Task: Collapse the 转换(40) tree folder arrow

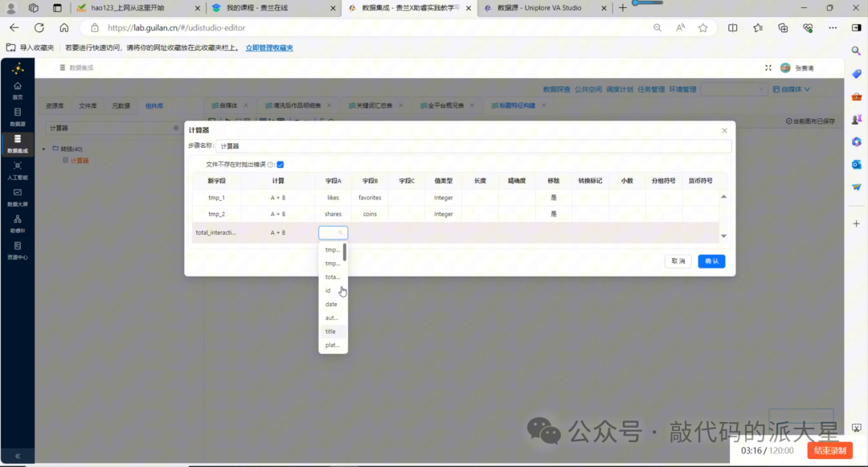Action: pyautogui.click(x=43, y=149)
